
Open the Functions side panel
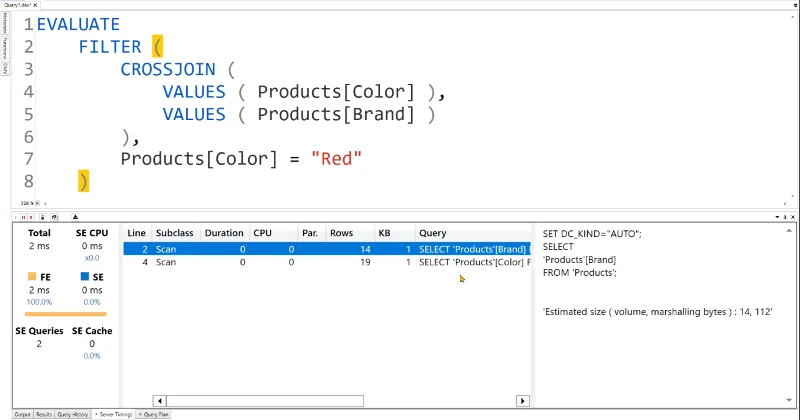point(5,48)
